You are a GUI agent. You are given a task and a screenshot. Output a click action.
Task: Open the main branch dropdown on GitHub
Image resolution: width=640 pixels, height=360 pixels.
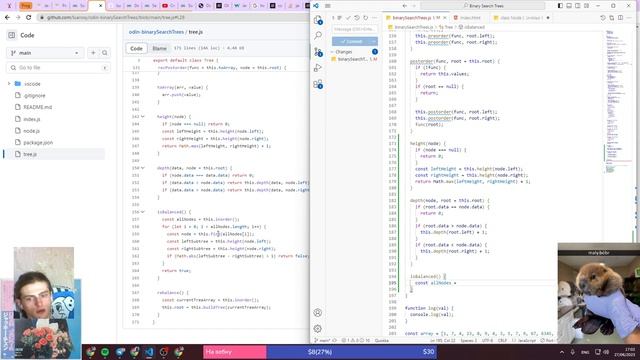click(x=45, y=53)
